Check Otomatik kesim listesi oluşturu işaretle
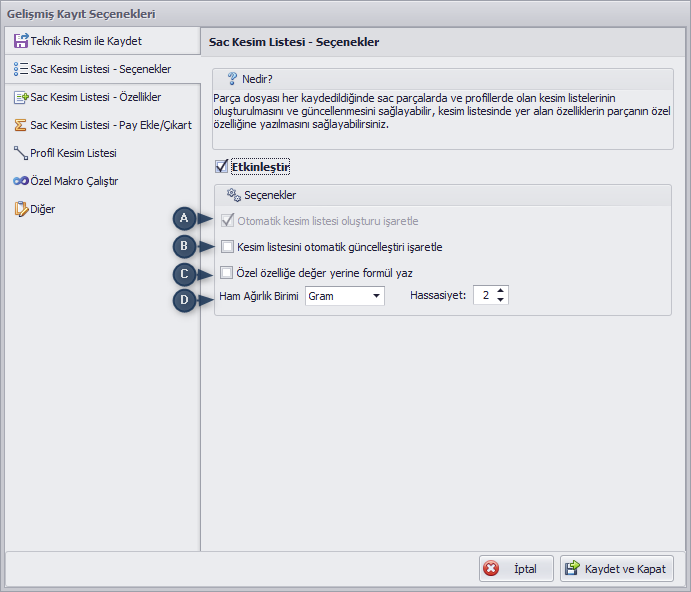Screen dimensions: 691x592 point(227,220)
